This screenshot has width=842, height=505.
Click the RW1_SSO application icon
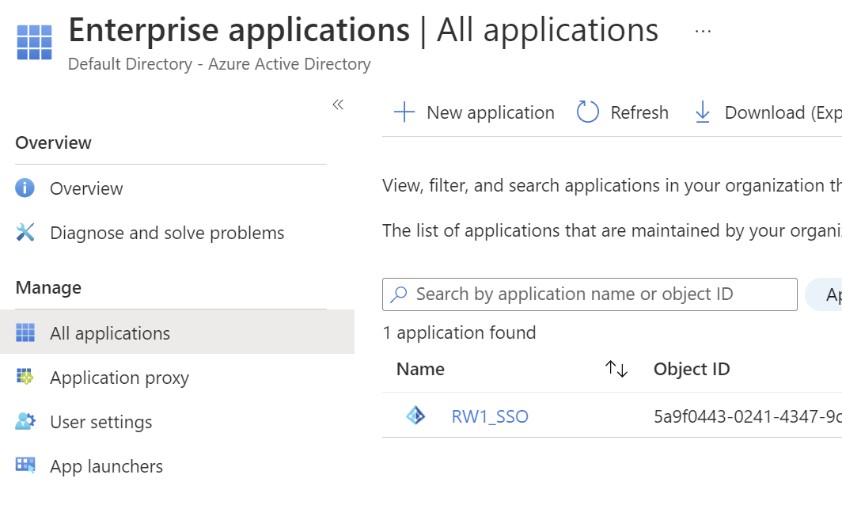(x=416, y=415)
